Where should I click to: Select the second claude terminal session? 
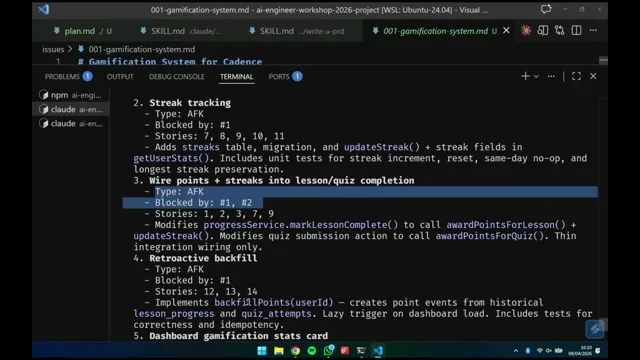pyautogui.click(x=71, y=124)
